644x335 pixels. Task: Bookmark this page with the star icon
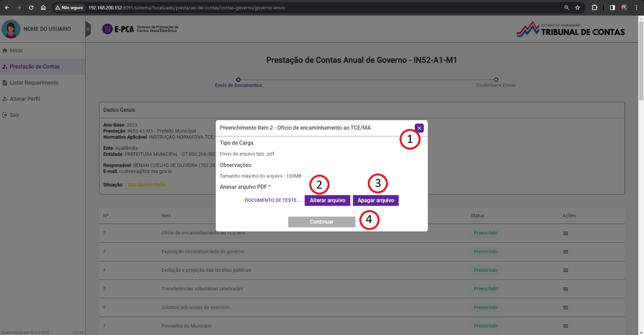tap(578, 8)
